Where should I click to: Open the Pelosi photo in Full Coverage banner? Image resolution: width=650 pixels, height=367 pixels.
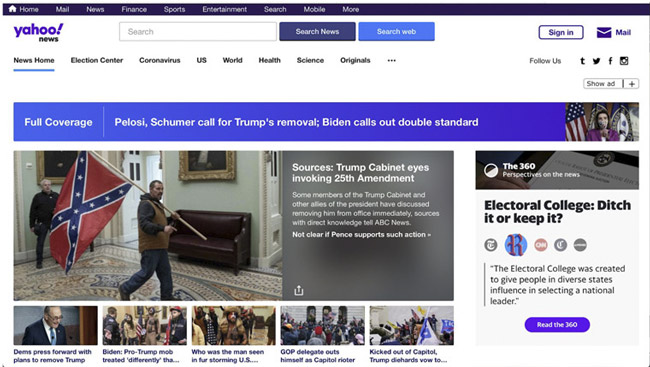[602, 122]
